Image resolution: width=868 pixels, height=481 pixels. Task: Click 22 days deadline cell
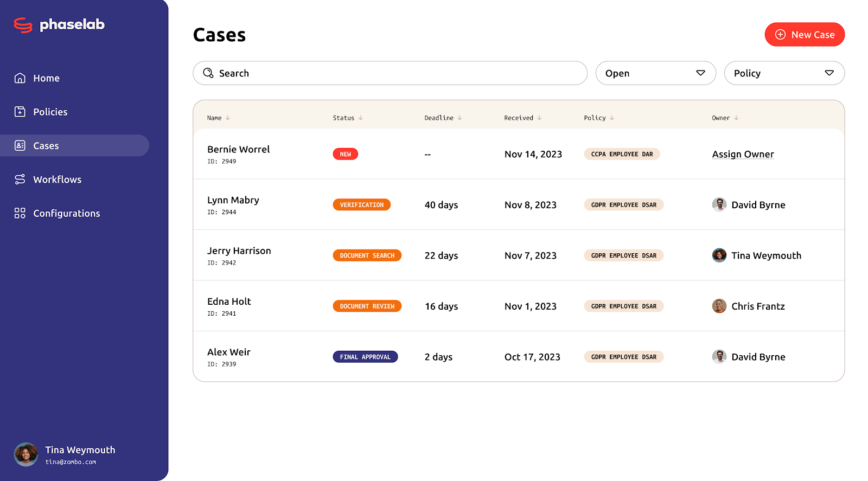(441, 255)
